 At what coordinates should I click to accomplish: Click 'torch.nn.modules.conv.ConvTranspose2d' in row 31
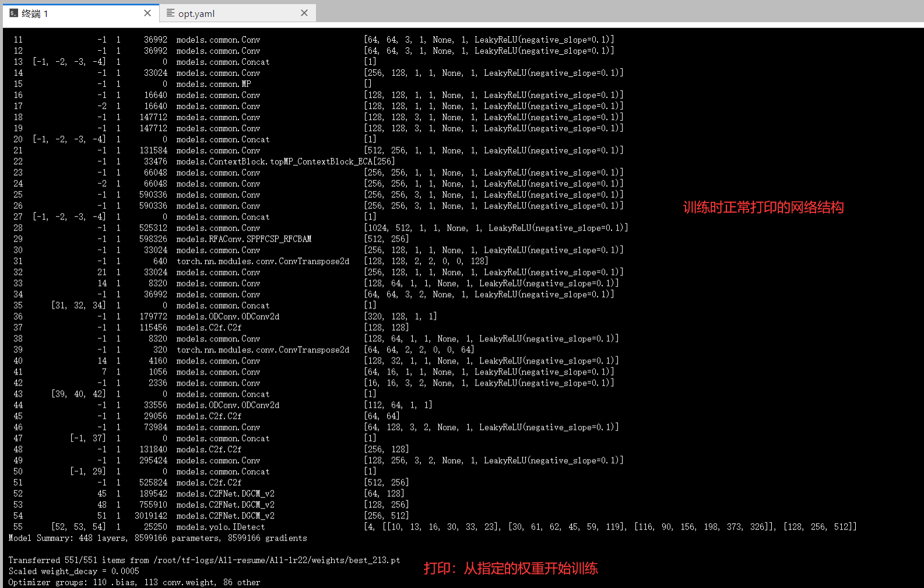point(263,261)
